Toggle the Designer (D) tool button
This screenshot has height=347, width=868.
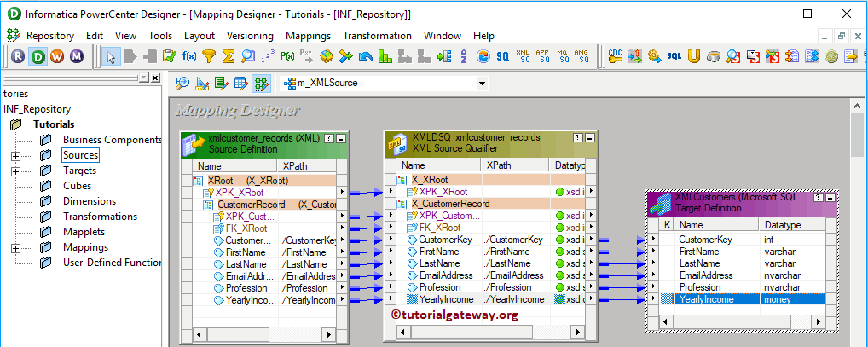(x=38, y=56)
